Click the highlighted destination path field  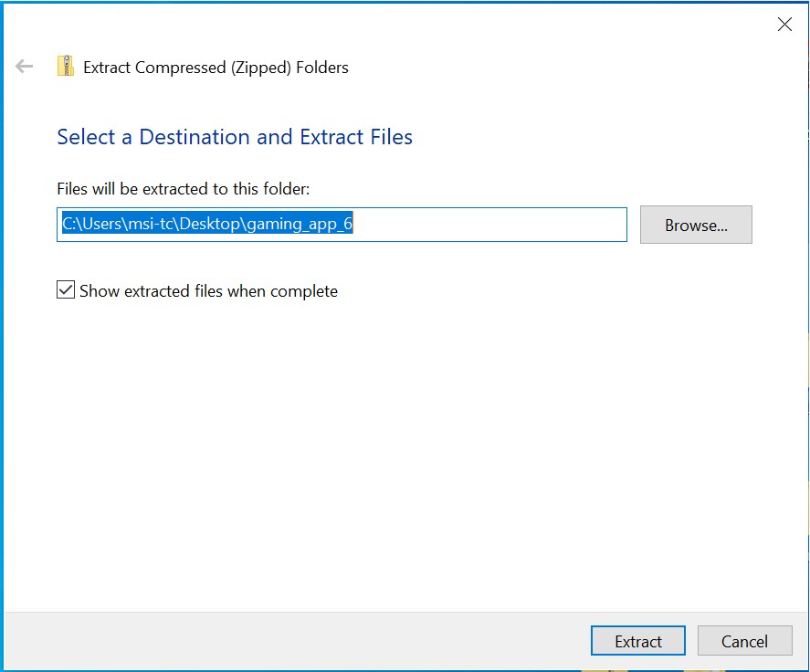click(x=342, y=225)
